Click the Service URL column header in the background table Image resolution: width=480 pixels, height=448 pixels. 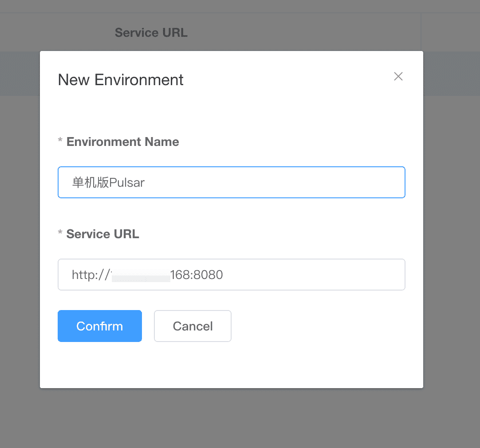click(151, 32)
